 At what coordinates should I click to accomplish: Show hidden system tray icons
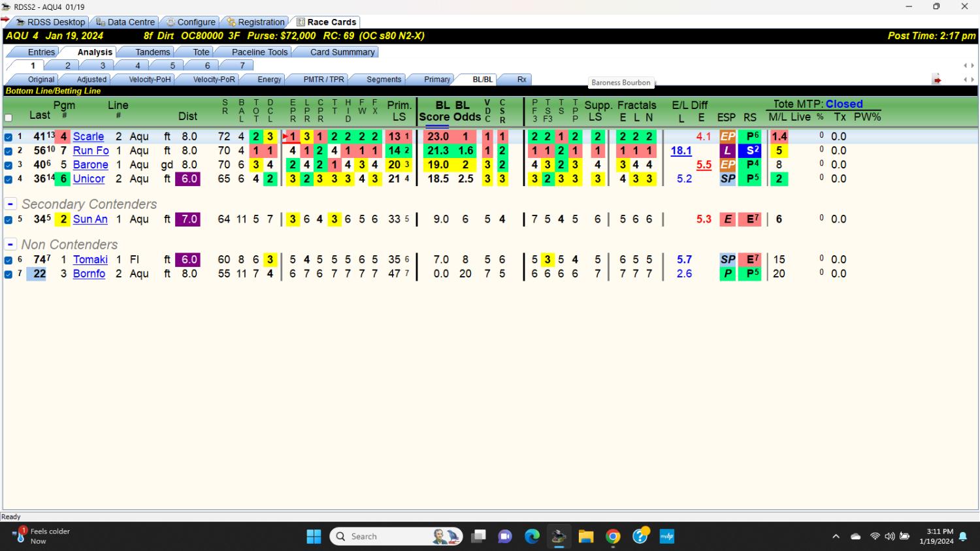836,537
